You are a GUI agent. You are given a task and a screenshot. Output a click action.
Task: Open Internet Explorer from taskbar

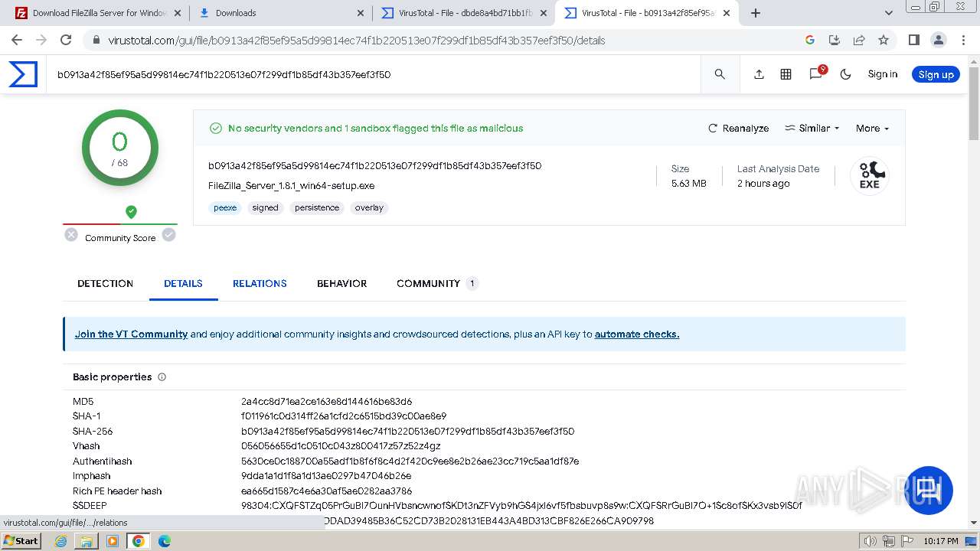click(x=61, y=541)
